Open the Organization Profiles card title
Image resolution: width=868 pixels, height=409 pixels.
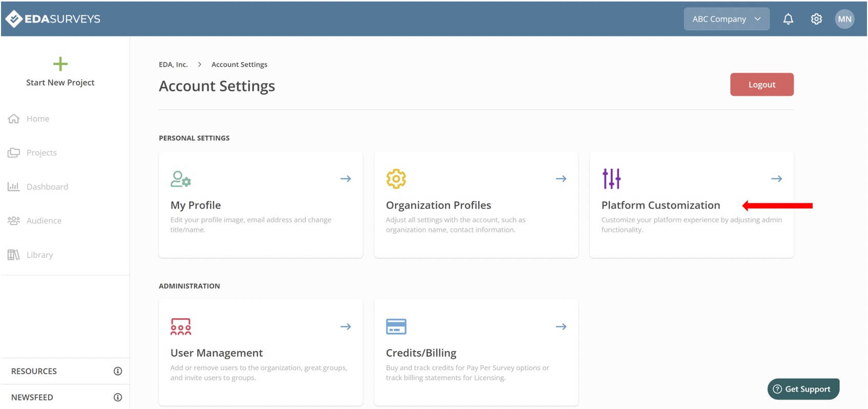pos(439,205)
